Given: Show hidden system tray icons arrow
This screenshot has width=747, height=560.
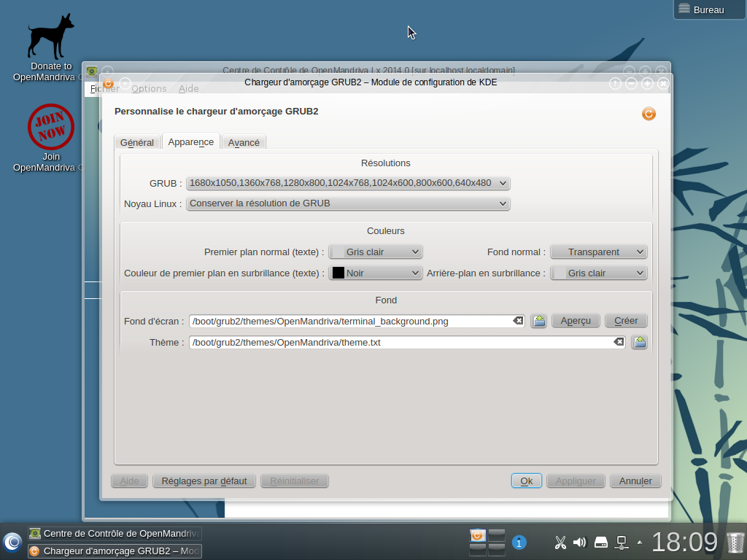Looking at the screenshot, I should [639, 542].
